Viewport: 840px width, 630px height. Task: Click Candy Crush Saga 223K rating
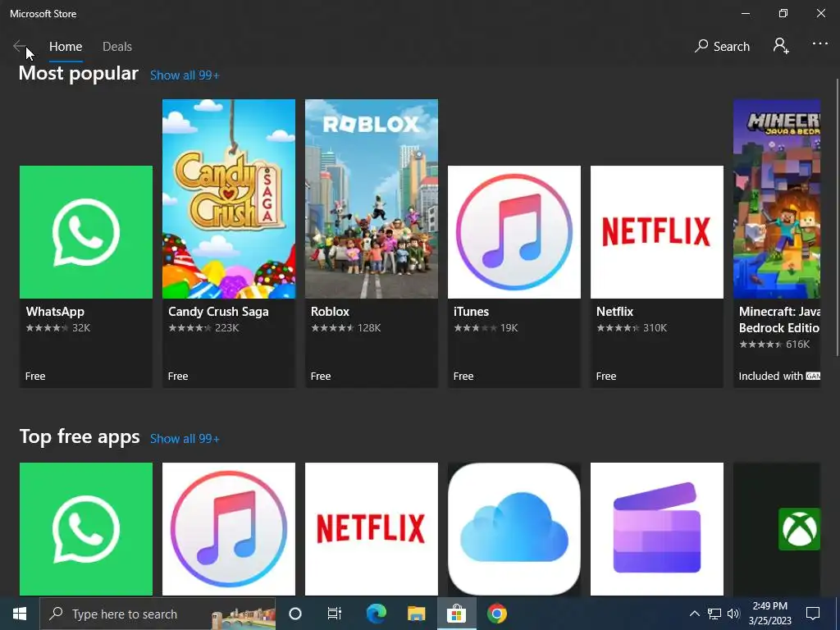click(203, 328)
